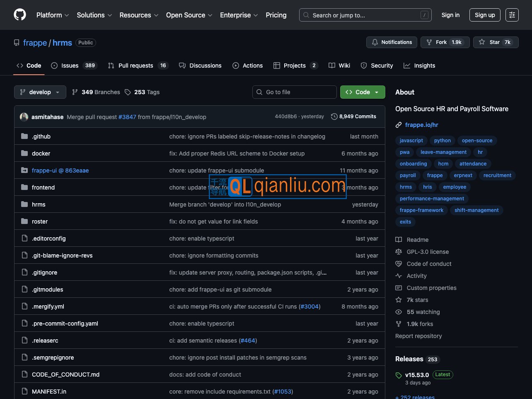Expand the develop branch dropdown
This screenshot has height=399, width=532.
tap(40, 92)
